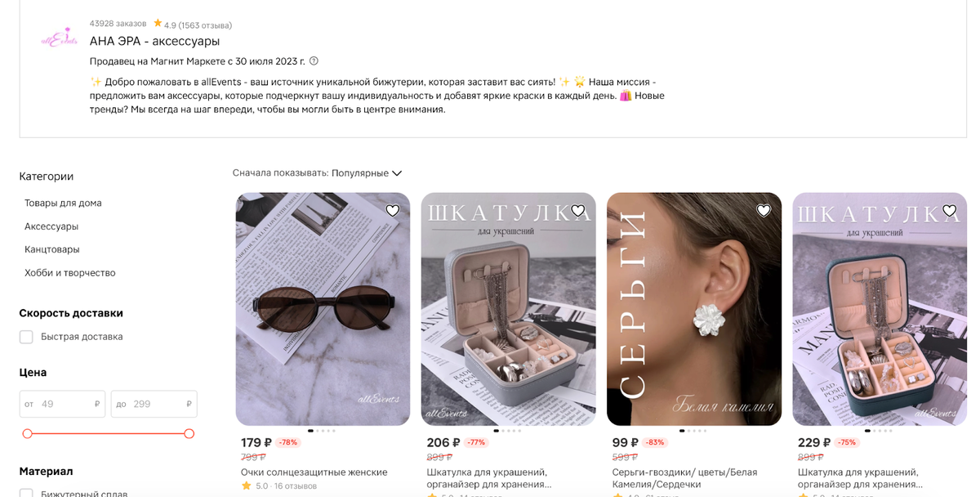Add sunglasses product to favorites heart
Viewport: 980px width, 497px height.
[392, 211]
